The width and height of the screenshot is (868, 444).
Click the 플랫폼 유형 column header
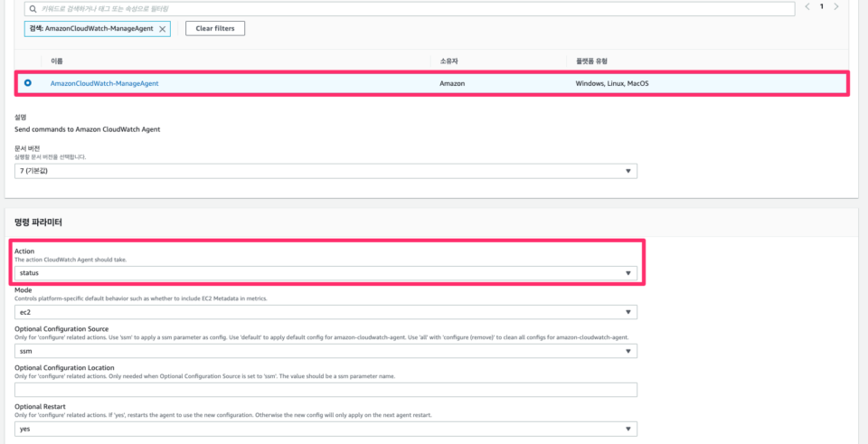click(591, 61)
